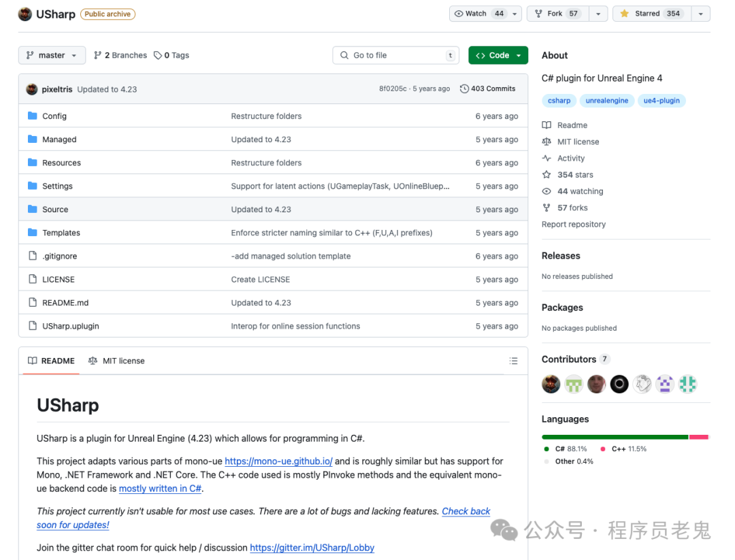Viewport: 735px width, 560px height.
Task: Click the pulse icon beside Activity
Action: [x=546, y=158]
